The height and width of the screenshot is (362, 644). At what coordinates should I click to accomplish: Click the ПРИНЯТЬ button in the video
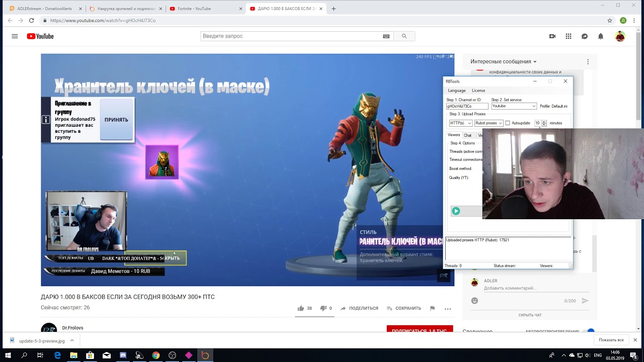[x=116, y=120]
